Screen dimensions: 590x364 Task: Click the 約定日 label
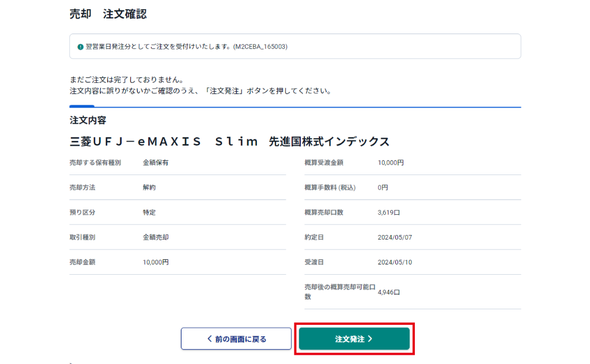[314, 237]
